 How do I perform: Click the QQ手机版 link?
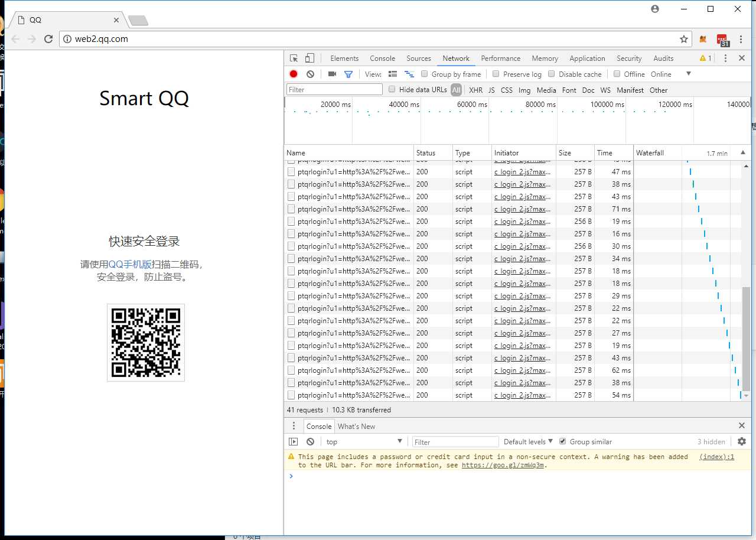point(130,264)
